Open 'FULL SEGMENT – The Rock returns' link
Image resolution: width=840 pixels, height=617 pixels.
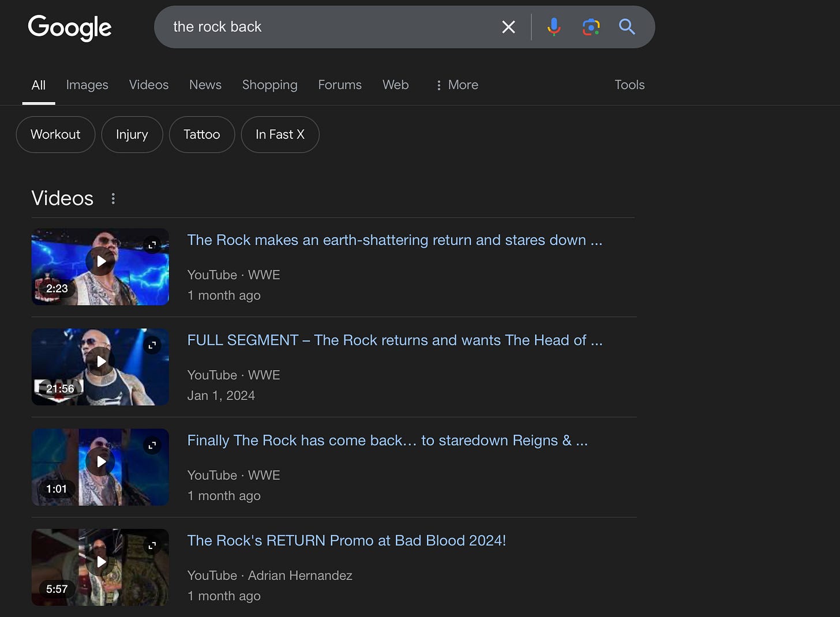(395, 340)
